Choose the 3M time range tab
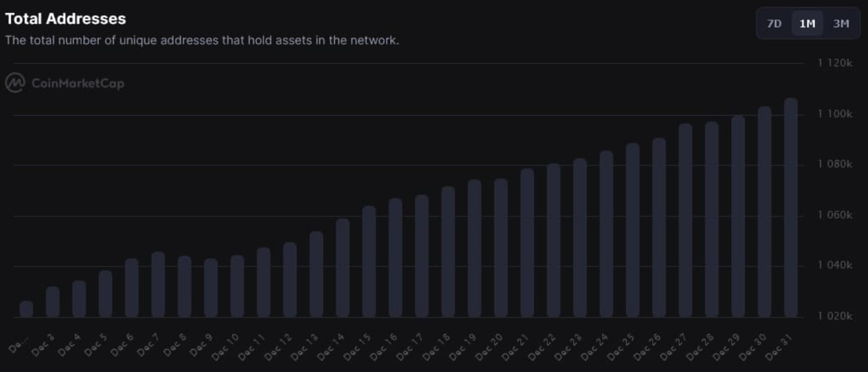This screenshot has height=372, width=868. [x=841, y=24]
